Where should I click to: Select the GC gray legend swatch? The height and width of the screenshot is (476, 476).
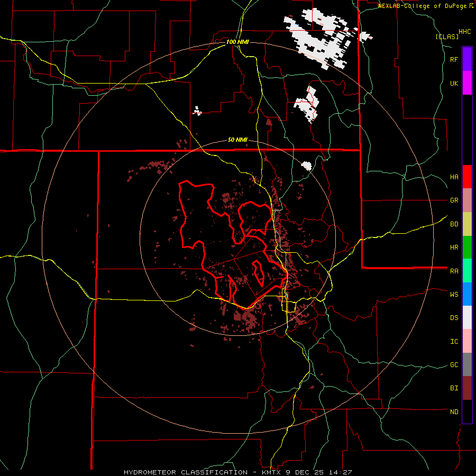[467, 364]
